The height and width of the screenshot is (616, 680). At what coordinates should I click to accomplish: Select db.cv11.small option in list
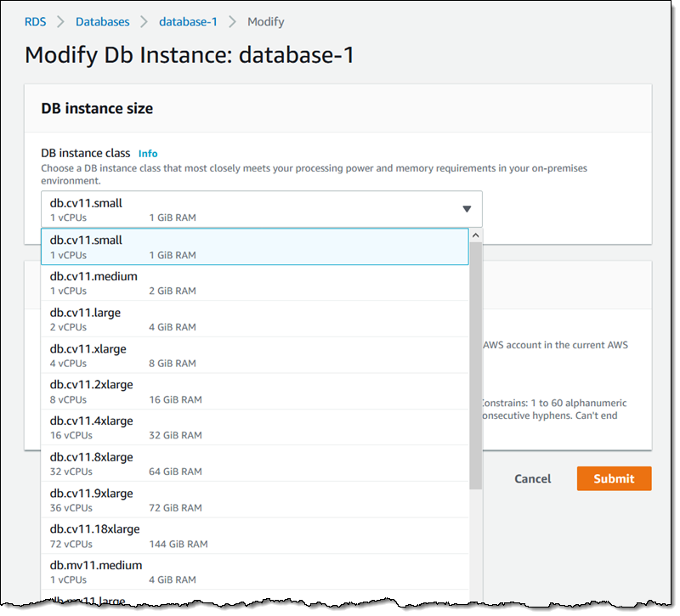coord(255,247)
